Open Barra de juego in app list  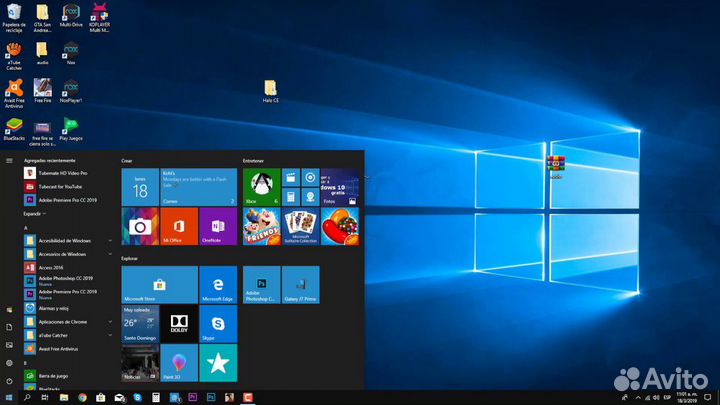pos(68,376)
